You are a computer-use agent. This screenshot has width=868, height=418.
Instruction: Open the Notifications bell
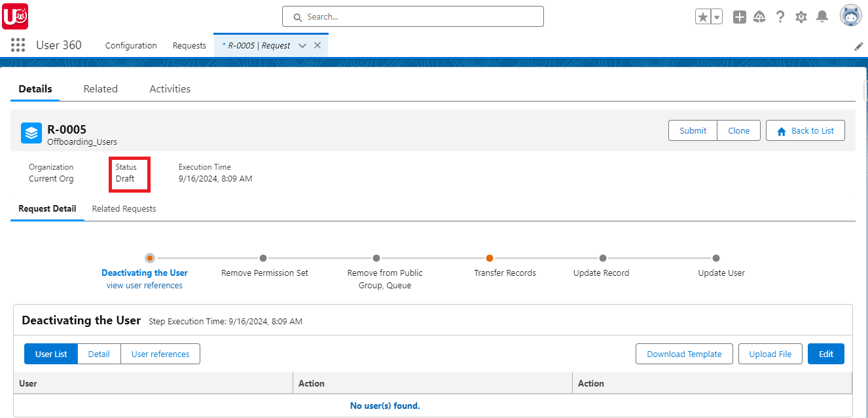coord(822,17)
